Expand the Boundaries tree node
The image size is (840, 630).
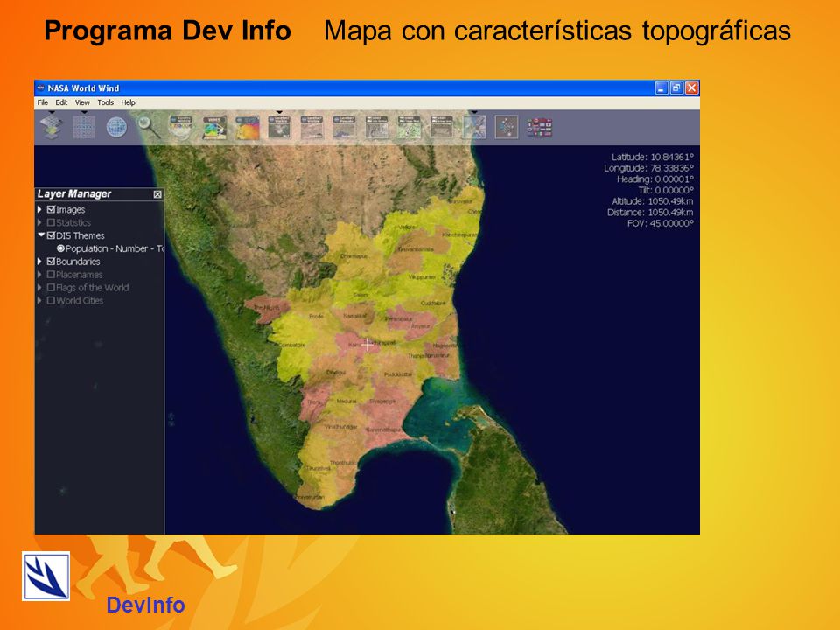(39, 262)
